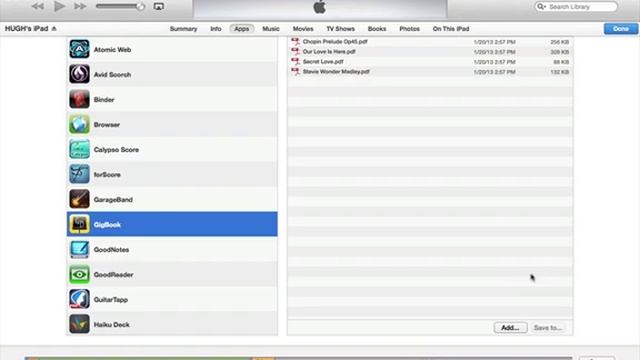Switch to the Music tab

point(271,29)
